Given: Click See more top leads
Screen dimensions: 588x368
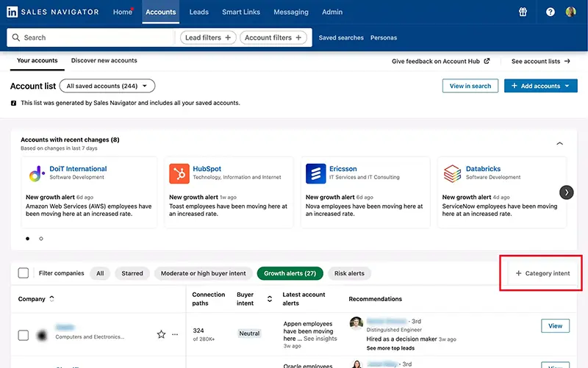Looking at the screenshot, I should tap(390, 348).
